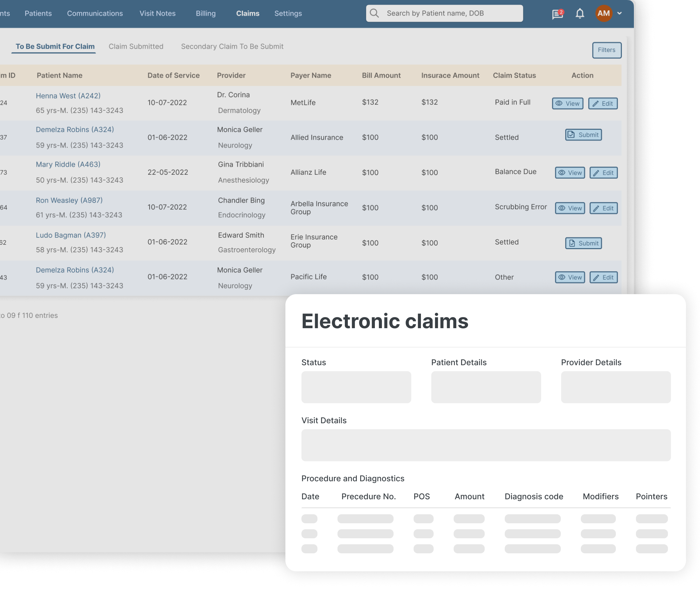The image size is (700, 612).
Task: Edit Ron Weasley's scrubbing error claim
Action: pos(603,208)
